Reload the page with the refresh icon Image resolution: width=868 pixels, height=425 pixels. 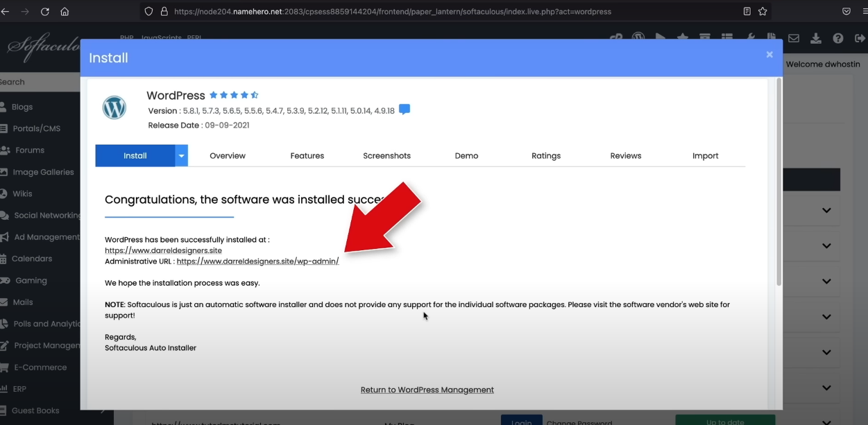point(45,12)
